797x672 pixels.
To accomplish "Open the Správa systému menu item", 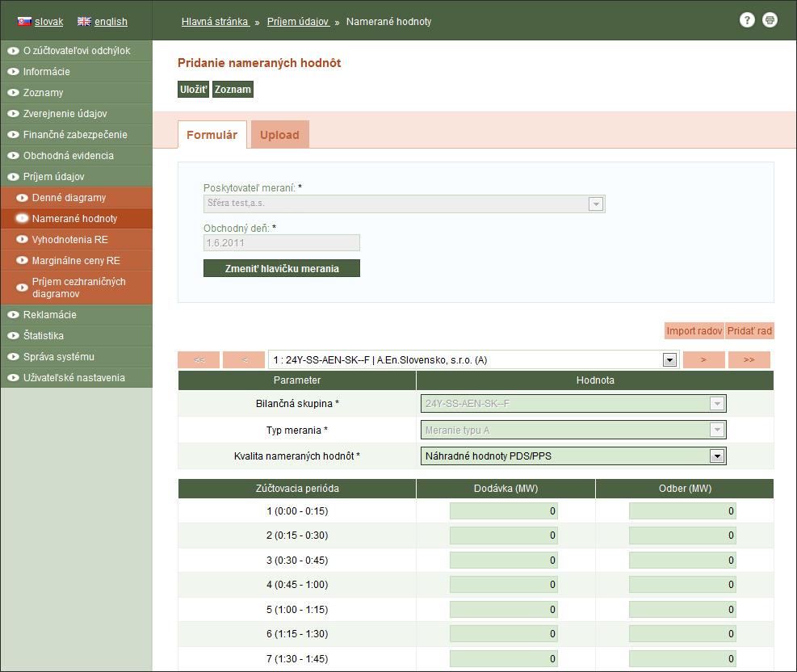I will (x=76, y=357).
